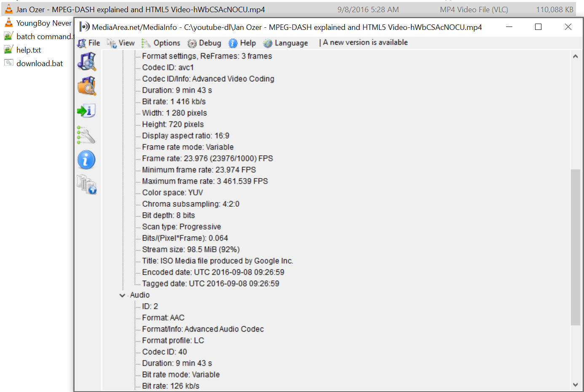Screen dimensions: 584x392
Task: Select 'help.txt' in the Explorer list
Action: click(x=29, y=50)
